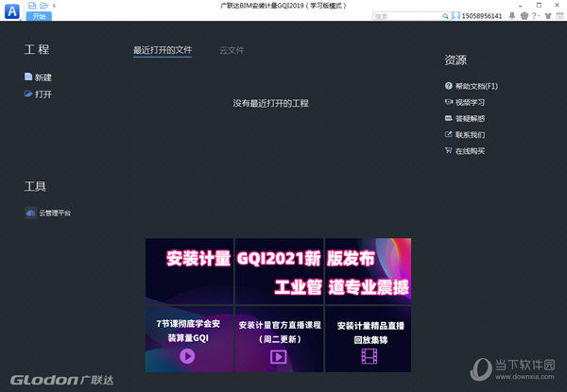The image size is (567, 392).
Task: Open notifications bell icon
Action: pyautogui.click(x=511, y=15)
